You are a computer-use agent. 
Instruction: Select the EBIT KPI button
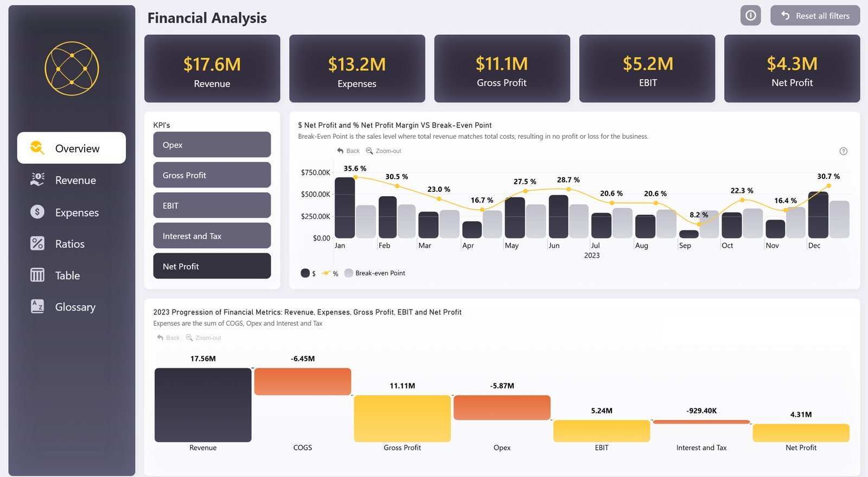(x=212, y=205)
